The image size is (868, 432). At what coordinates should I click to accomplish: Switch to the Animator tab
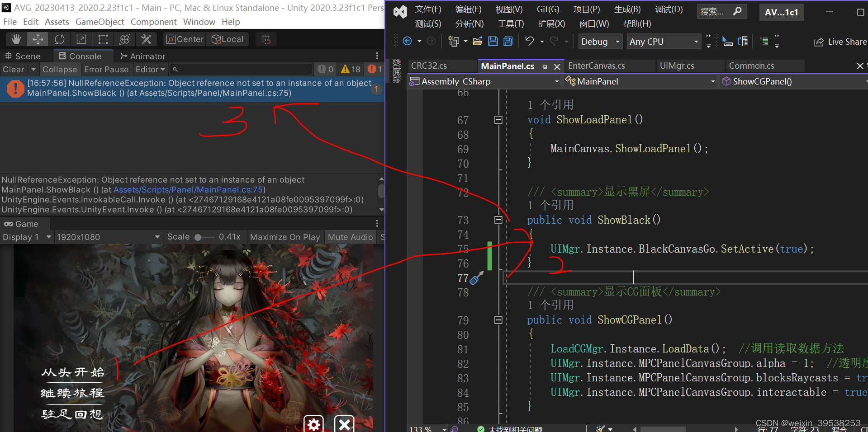tap(143, 56)
